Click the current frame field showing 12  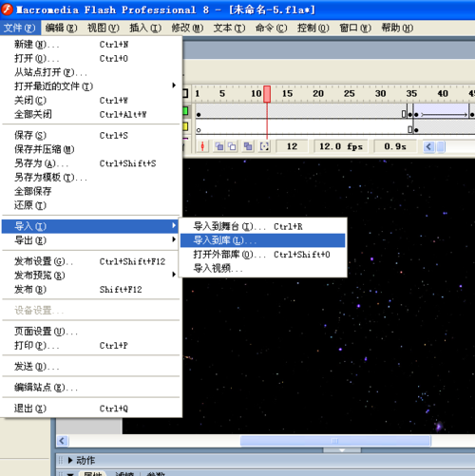coord(292,146)
